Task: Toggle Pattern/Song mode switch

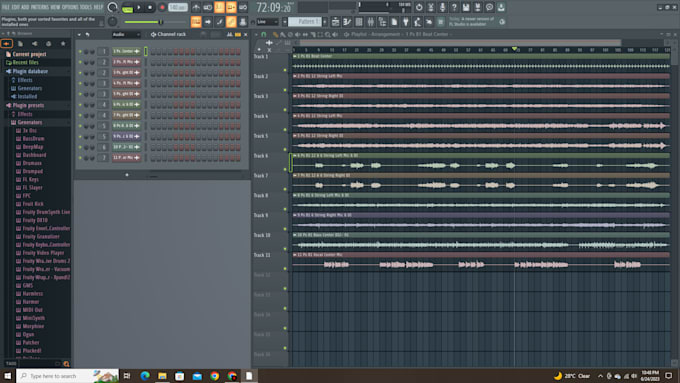Action: 128,8
